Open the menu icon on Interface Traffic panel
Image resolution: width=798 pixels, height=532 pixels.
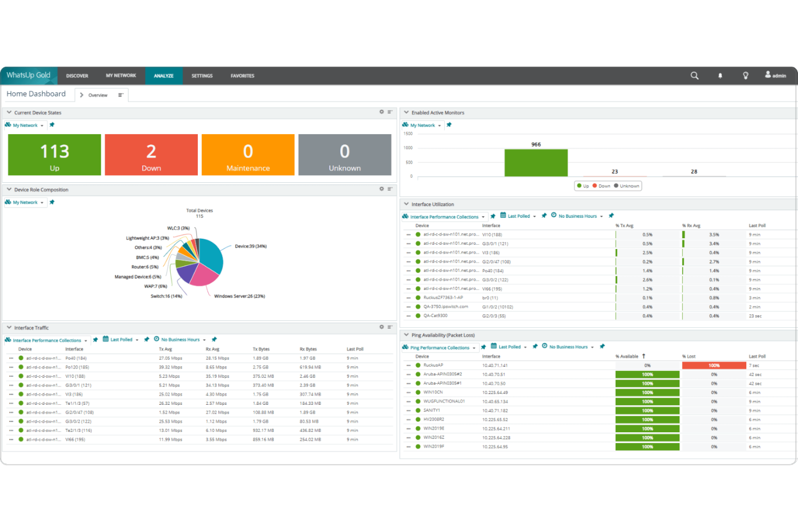[389, 327]
